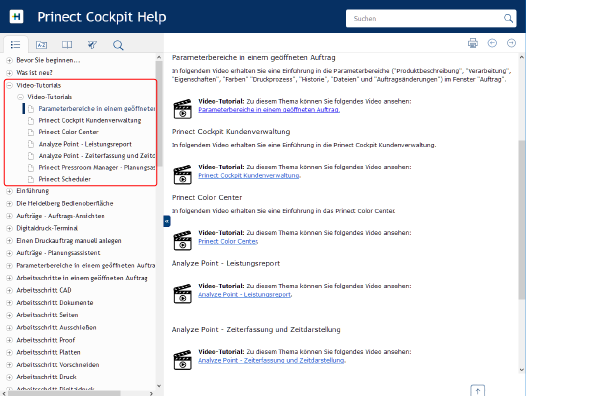The image size is (605, 396).
Task: Click navigation tree scroll-up arrow
Action: [159, 57]
